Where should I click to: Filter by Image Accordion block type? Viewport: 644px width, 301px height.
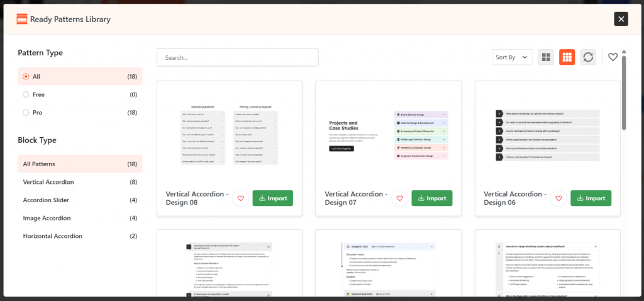tap(45, 218)
